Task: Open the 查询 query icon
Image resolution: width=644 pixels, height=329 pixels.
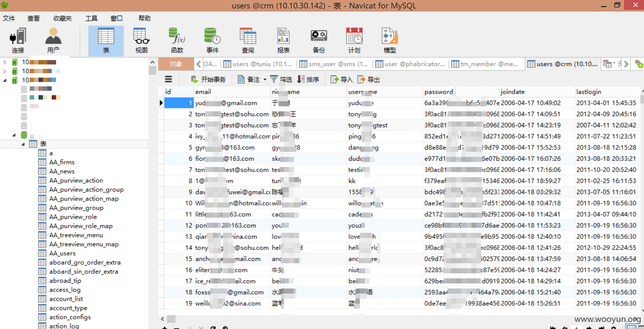Action: tap(248, 41)
